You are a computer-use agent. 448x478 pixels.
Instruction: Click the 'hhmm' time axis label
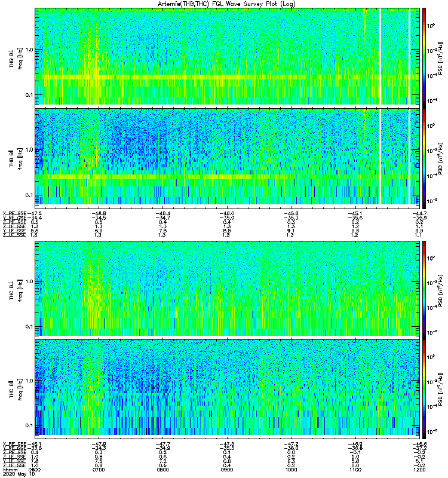[10, 470]
